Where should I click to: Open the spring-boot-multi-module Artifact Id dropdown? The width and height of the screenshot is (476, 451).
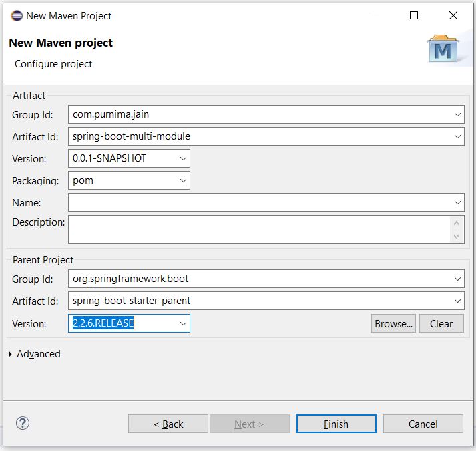point(457,136)
